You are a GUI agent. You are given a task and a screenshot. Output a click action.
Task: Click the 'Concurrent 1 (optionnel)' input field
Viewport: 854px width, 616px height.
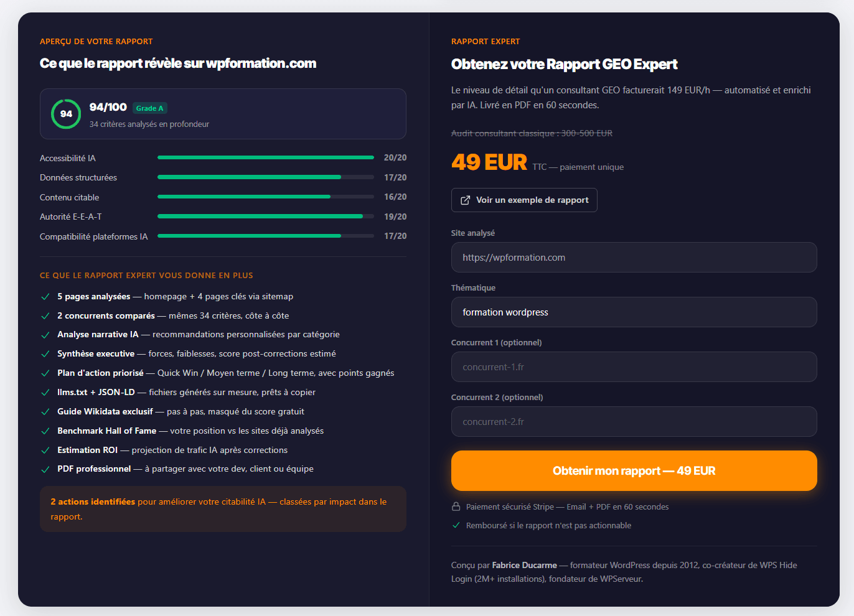[634, 366]
